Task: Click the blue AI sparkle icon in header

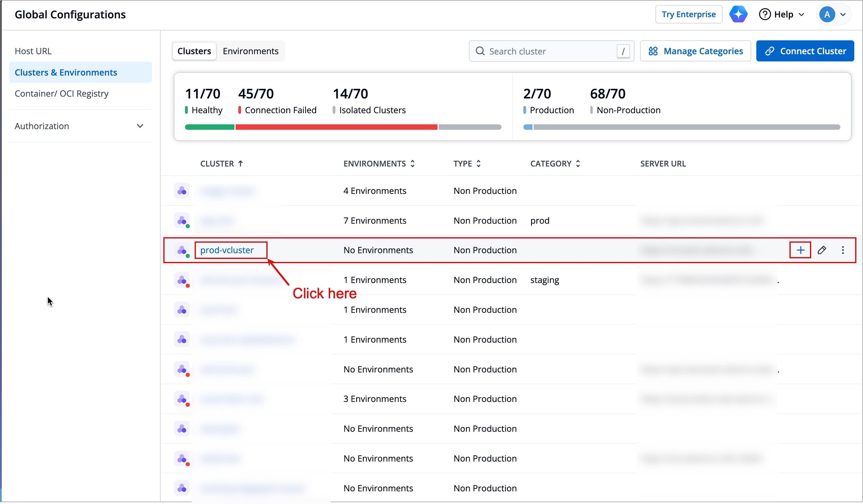Action: tap(738, 15)
